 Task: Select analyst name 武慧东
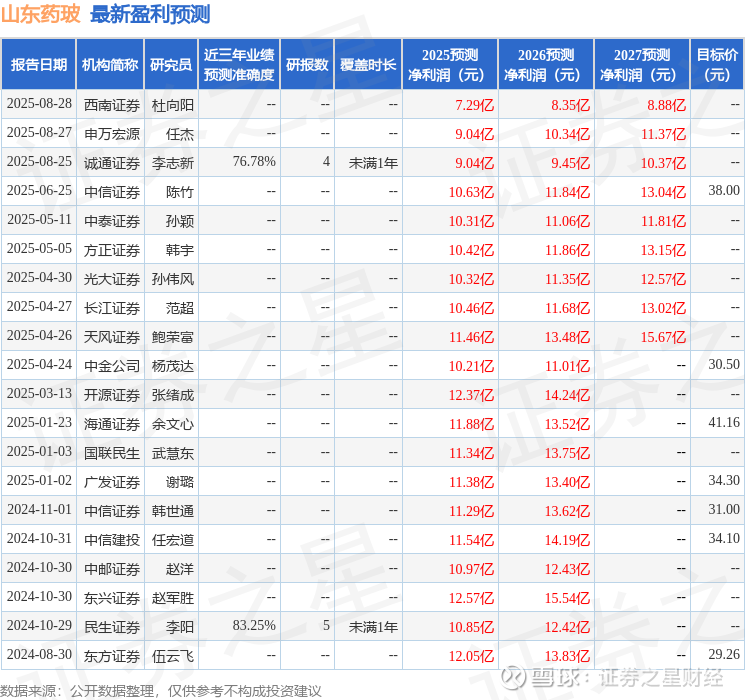172,453
